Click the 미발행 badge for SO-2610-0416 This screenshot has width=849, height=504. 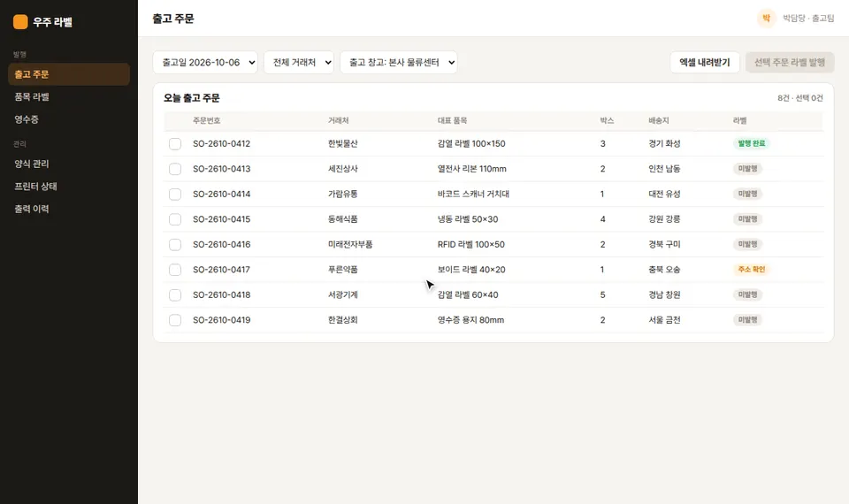click(x=747, y=244)
